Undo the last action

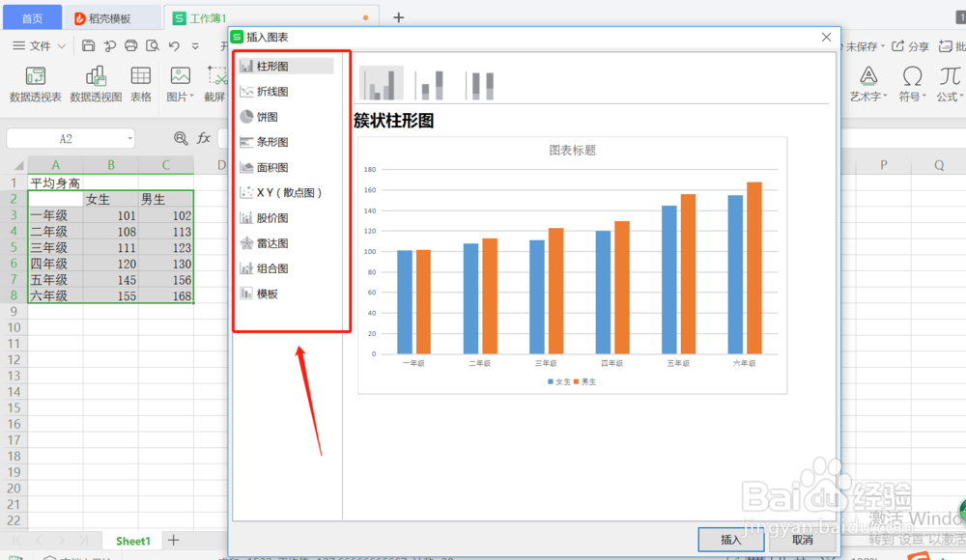174,45
